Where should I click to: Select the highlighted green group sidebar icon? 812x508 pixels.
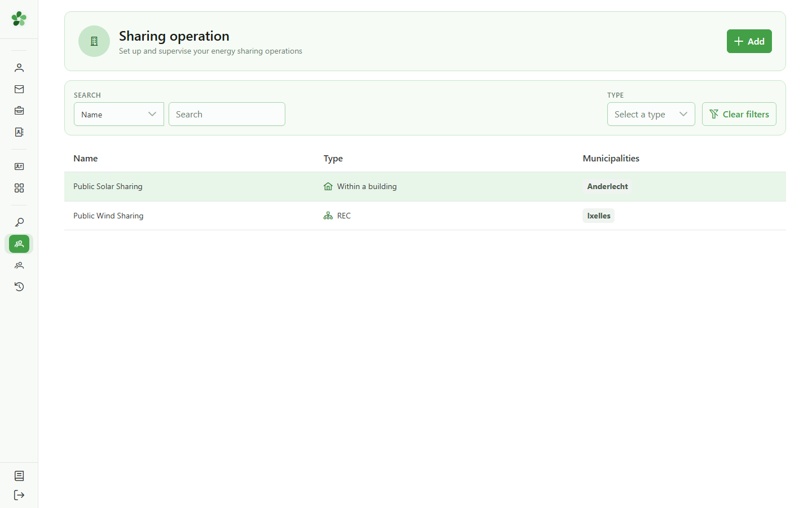point(19,244)
